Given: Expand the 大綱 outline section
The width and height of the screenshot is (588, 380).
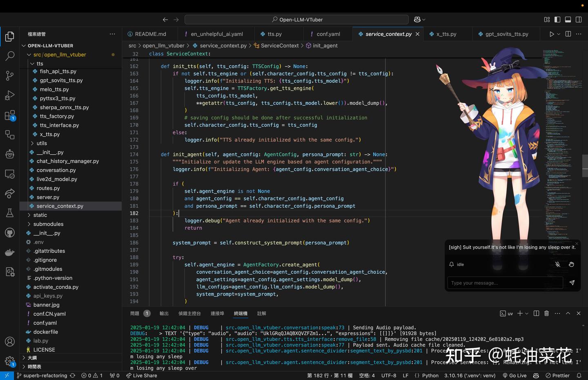Looking at the screenshot, I should [x=32, y=358].
